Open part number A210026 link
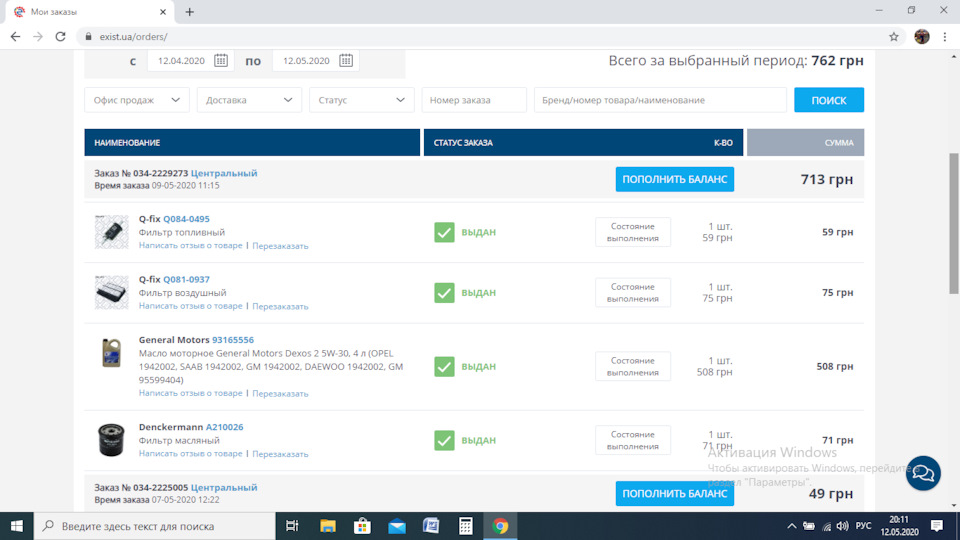The width and height of the screenshot is (960, 540). pyautogui.click(x=224, y=427)
